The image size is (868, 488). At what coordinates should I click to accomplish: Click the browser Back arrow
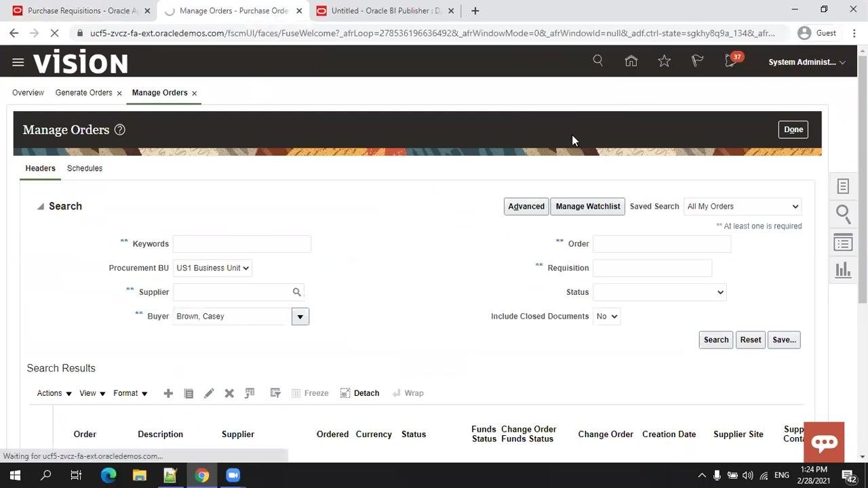tap(14, 33)
